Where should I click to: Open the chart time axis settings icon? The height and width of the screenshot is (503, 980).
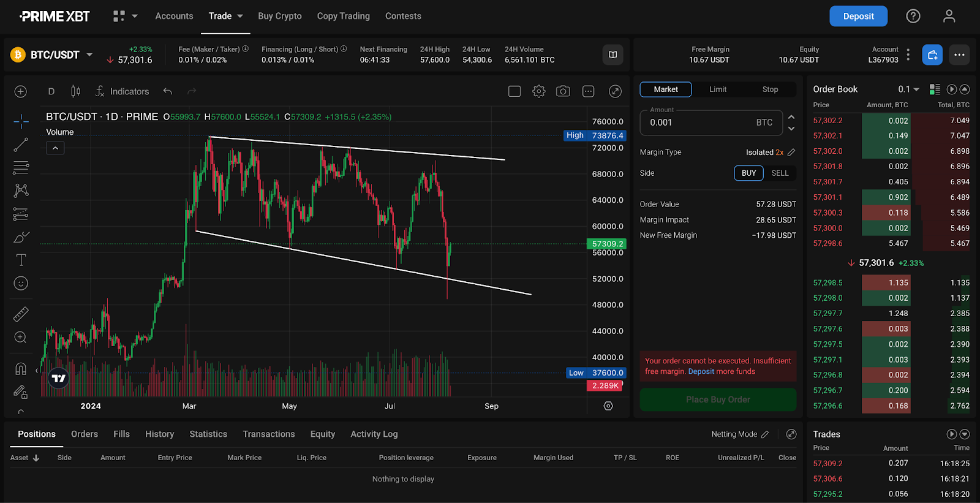click(608, 406)
